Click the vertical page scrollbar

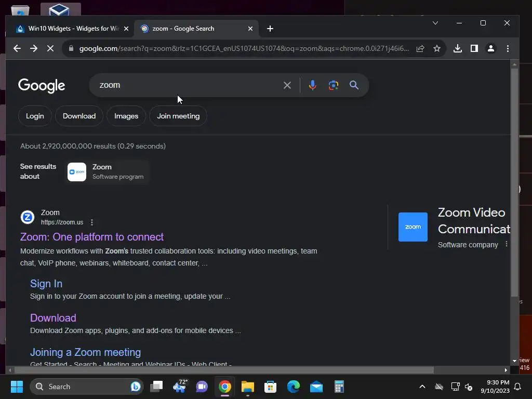(515, 182)
